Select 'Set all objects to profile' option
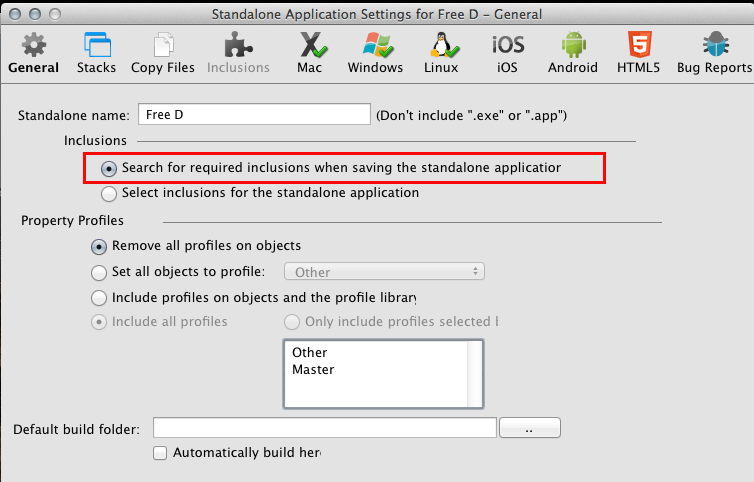The height and width of the screenshot is (482, 754). click(99, 273)
